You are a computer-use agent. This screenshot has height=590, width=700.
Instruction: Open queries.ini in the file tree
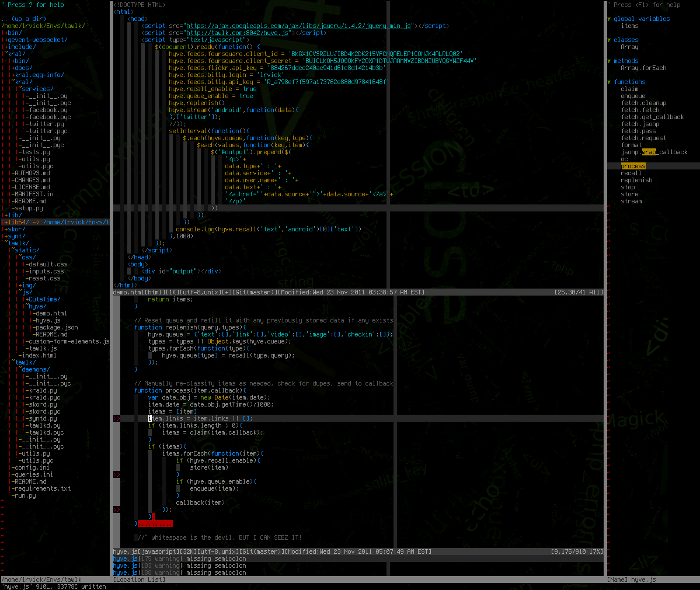(x=34, y=475)
